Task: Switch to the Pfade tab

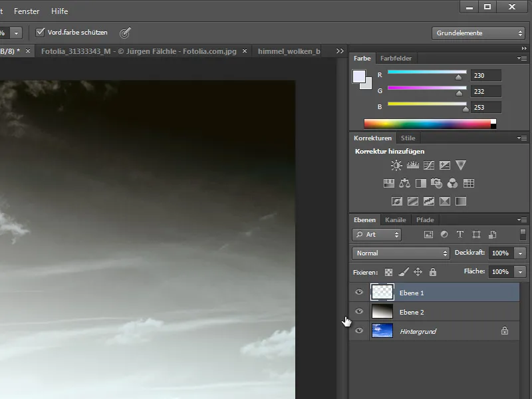Action: [425, 220]
